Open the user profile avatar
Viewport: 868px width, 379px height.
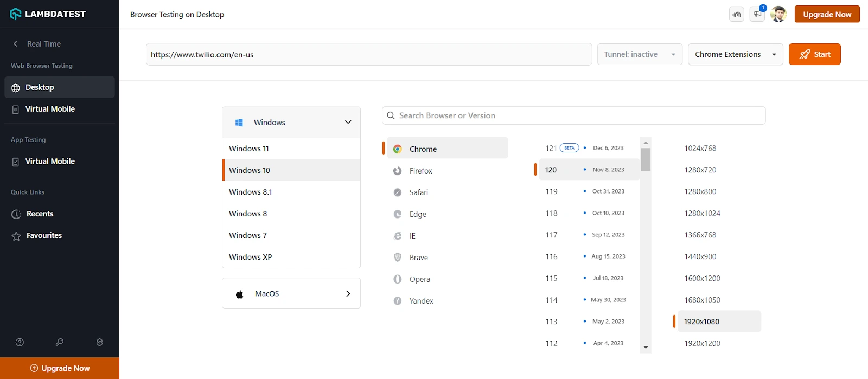coord(778,14)
